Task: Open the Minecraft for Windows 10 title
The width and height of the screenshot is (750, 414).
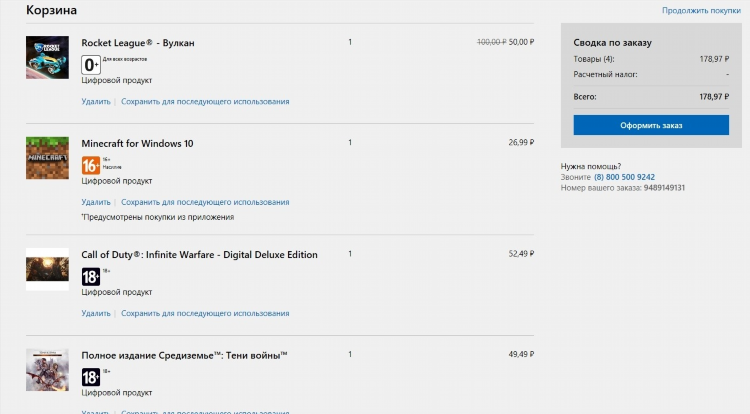Action: tap(137, 143)
